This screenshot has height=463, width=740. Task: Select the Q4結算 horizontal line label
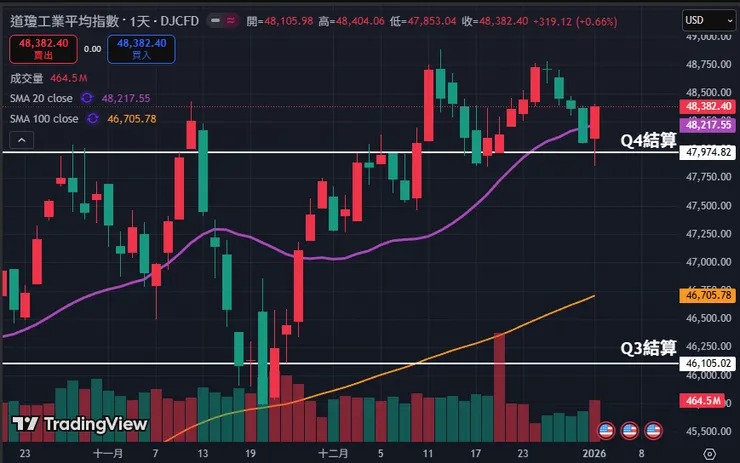[x=648, y=141]
